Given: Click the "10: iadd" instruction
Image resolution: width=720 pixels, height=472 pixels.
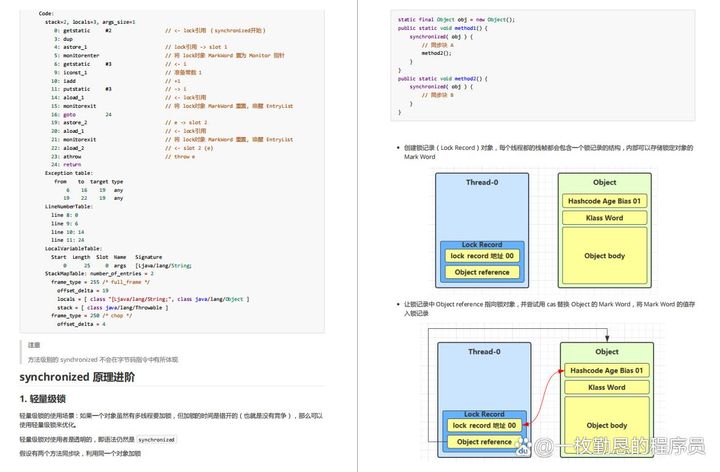Looking at the screenshot, I should 63,81.
